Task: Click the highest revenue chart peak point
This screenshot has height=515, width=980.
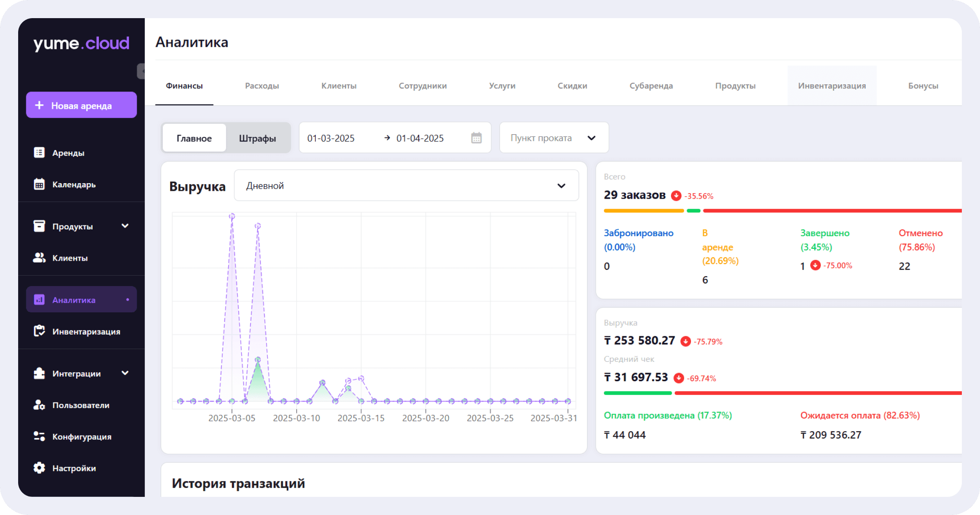Action: tap(232, 216)
